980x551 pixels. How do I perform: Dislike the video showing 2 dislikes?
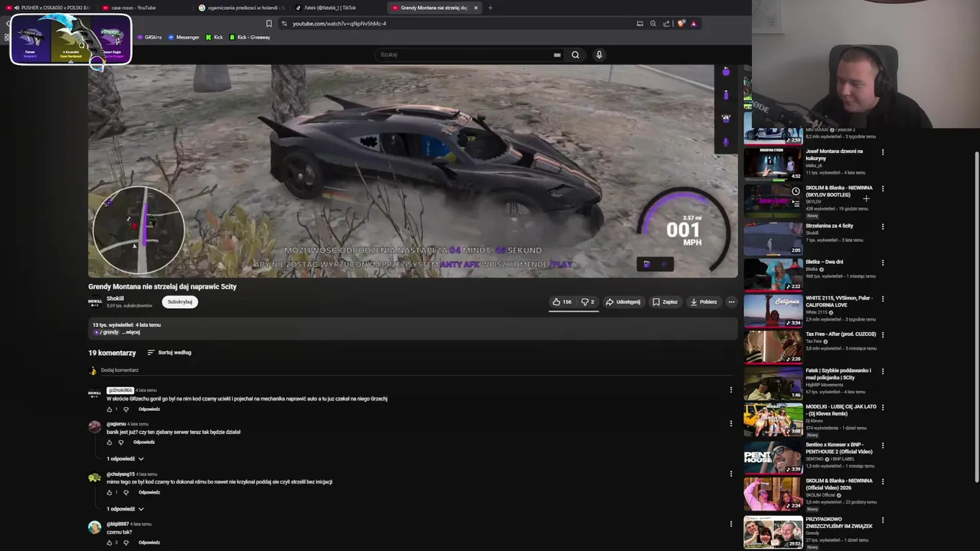pos(588,302)
